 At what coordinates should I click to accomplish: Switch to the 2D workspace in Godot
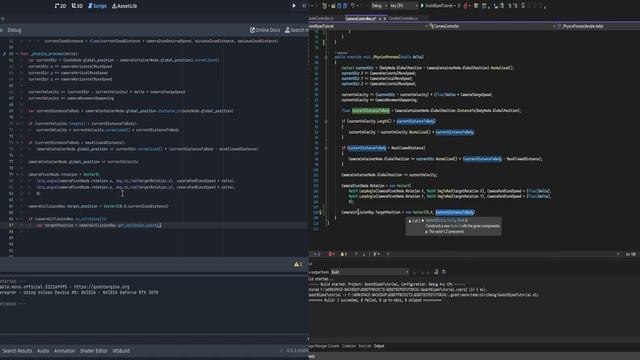(x=60, y=6)
